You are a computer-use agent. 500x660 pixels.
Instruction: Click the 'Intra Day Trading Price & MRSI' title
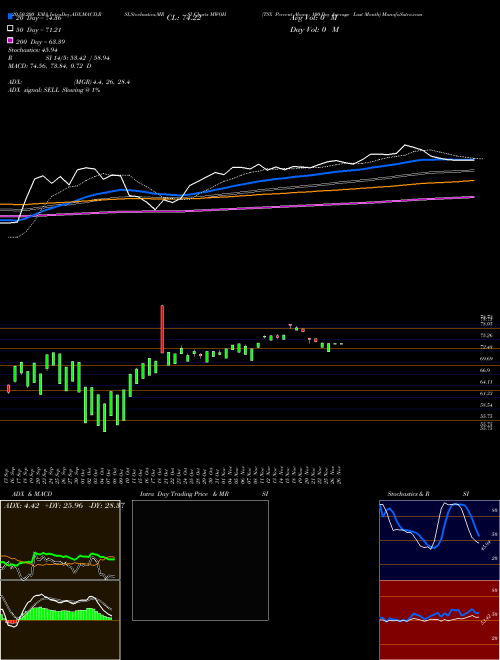pos(204,494)
